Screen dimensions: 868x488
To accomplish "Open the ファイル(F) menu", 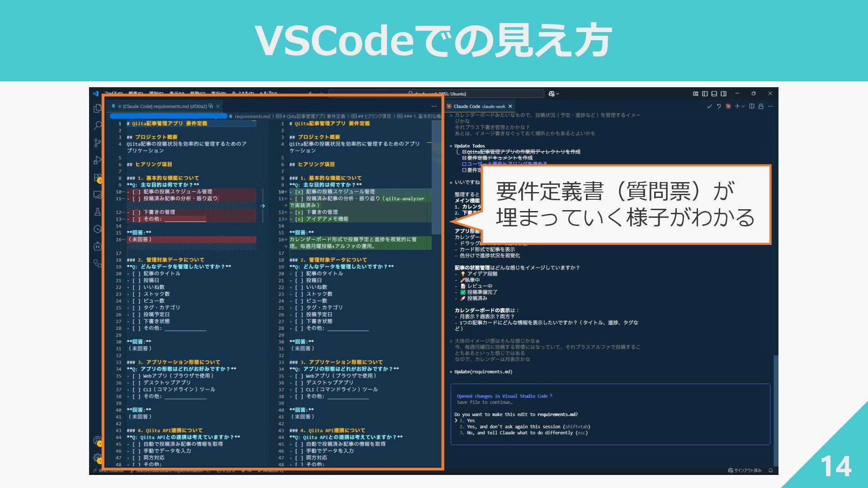I will [x=113, y=94].
